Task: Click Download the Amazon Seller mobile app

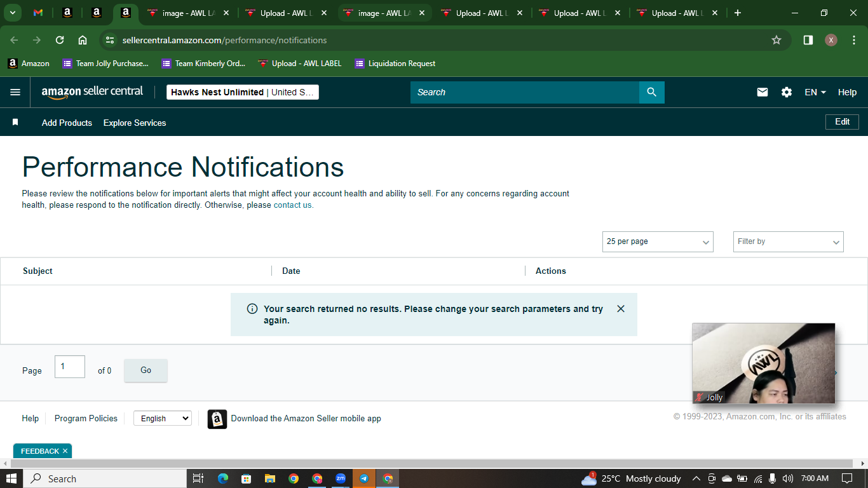Action: (306, 418)
